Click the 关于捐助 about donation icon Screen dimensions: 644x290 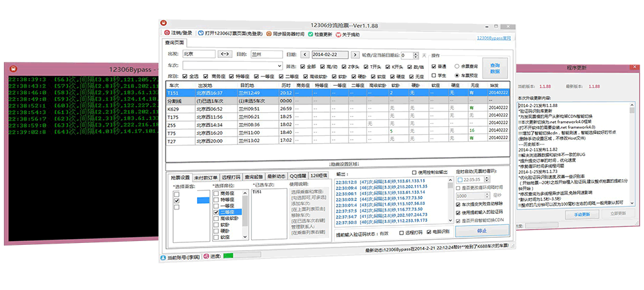coord(337,34)
